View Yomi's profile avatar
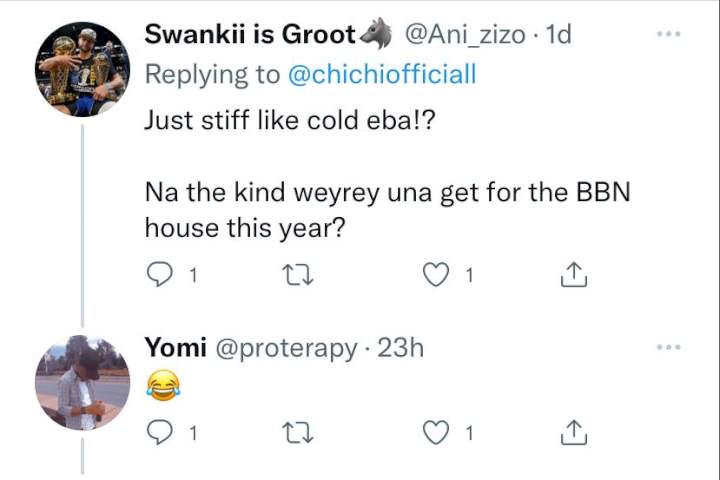This screenshot has width=720, height=480. point(83,383)
